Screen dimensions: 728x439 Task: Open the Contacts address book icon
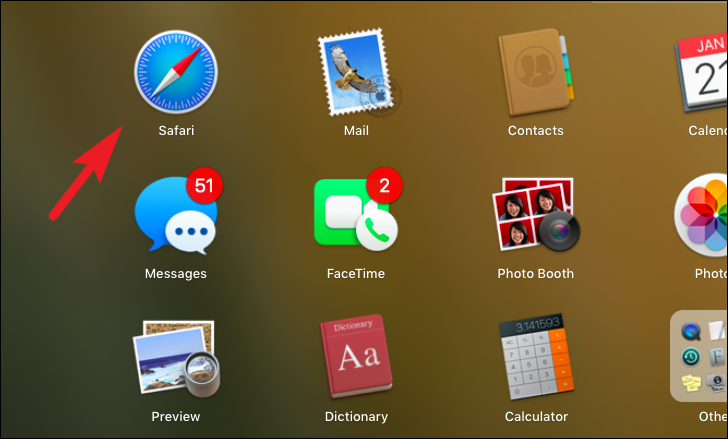pyautogui.click(x=536, y=72)
